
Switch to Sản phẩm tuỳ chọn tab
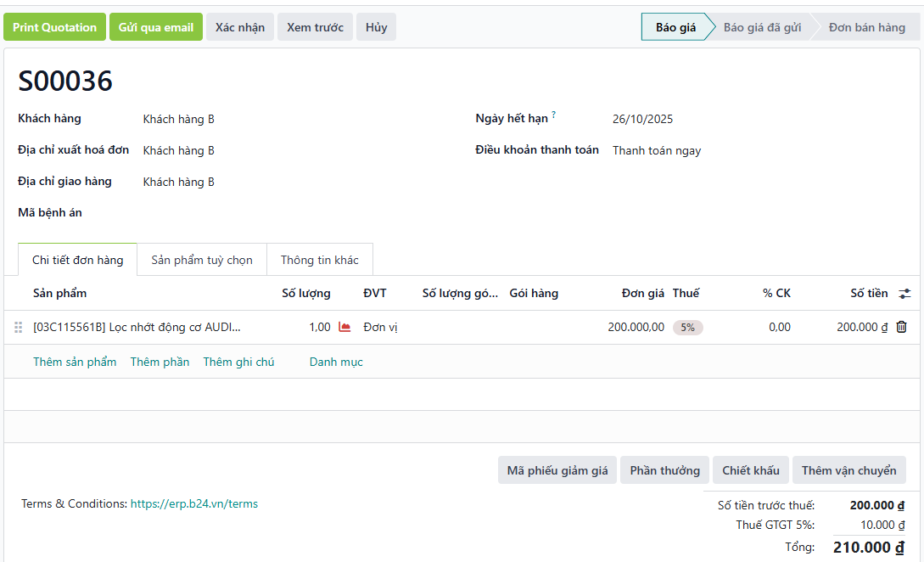click(202, 260)
